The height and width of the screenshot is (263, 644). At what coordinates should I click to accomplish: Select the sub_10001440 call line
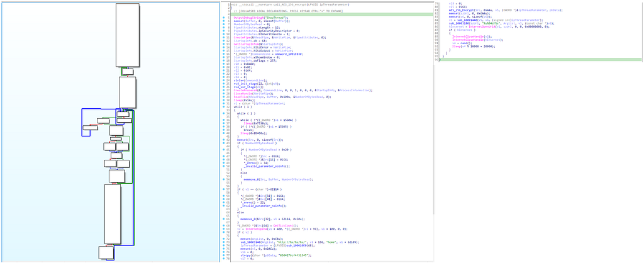point(486,20)
